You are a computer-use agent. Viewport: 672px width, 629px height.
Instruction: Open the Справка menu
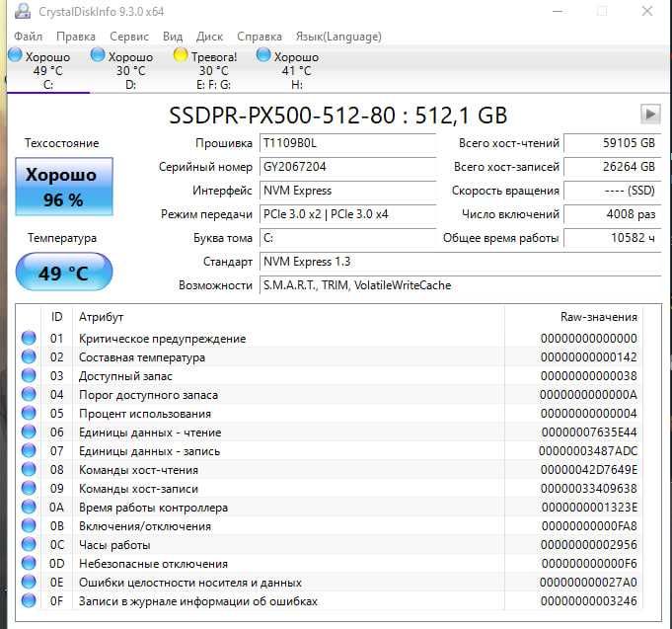pos(260,37)
